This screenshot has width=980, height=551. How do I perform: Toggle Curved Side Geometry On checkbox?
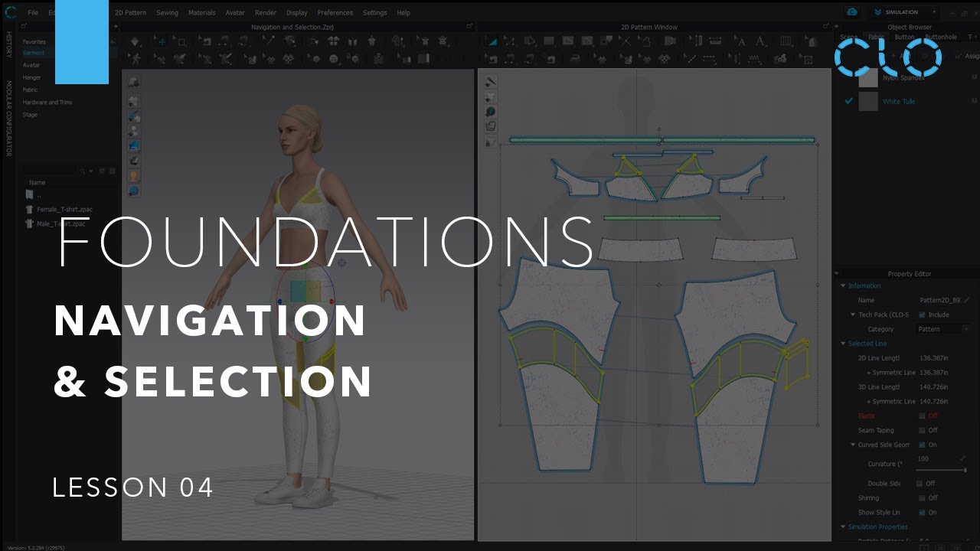[x=922, y=445]
